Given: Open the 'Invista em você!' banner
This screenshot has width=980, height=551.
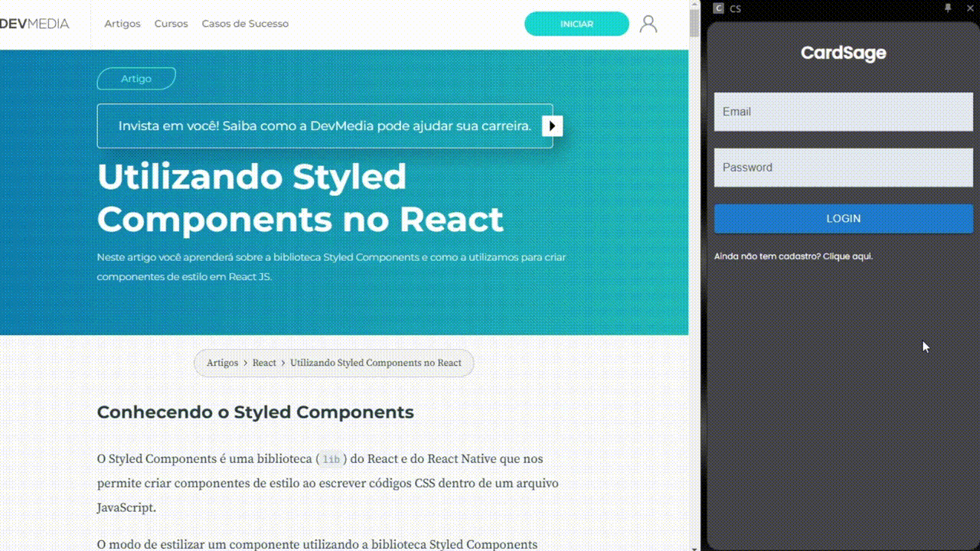Looking at the screenshot, I should [325, 126].
